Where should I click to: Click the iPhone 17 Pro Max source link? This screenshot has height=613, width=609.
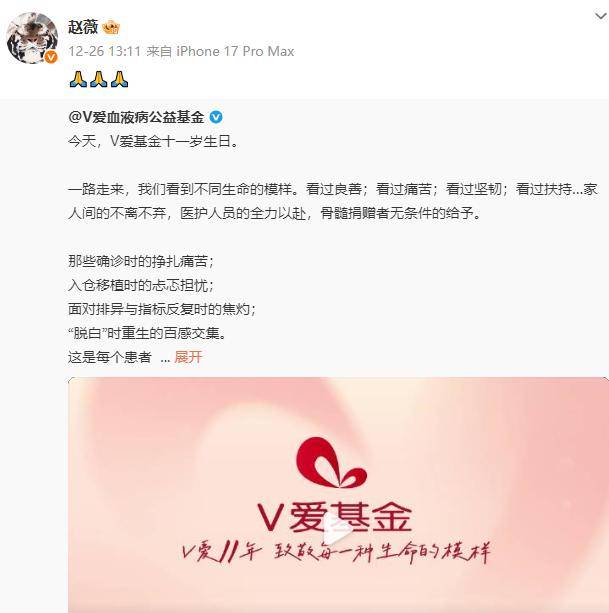235,51
